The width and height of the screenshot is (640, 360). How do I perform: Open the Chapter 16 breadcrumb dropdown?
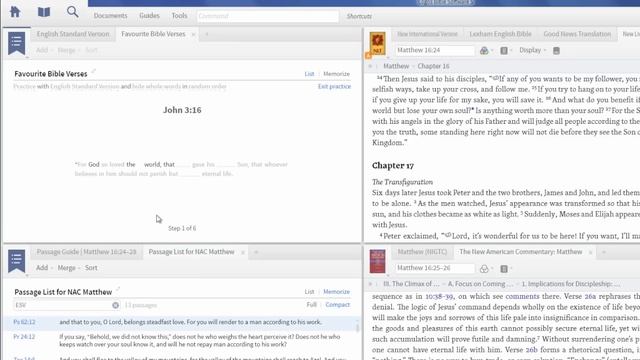click(x=433, y=66)
